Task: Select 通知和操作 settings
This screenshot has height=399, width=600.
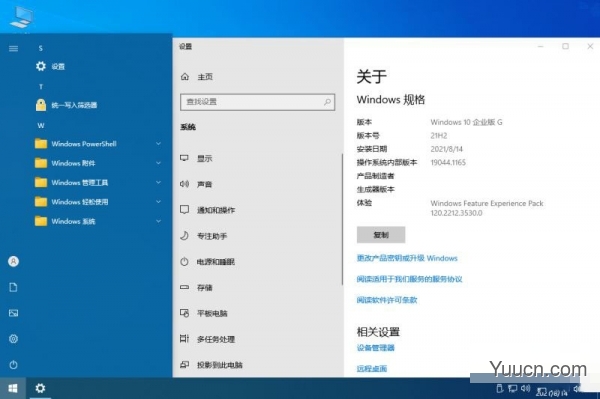Action: click(207, 210)
